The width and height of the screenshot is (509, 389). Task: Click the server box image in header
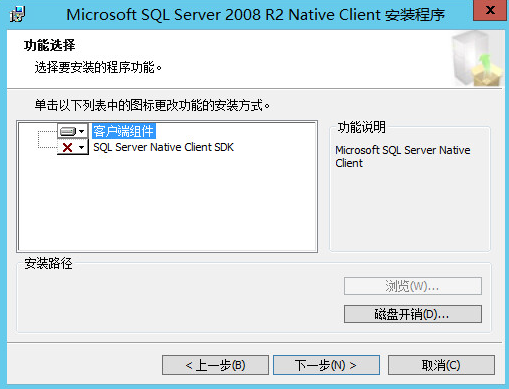[477, 59]
